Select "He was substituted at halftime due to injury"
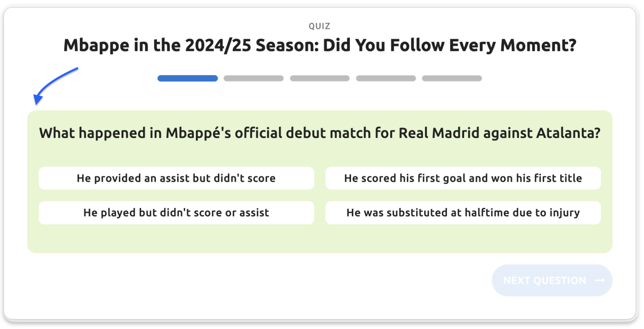This screenshot has height=329, width=644. 463,213
